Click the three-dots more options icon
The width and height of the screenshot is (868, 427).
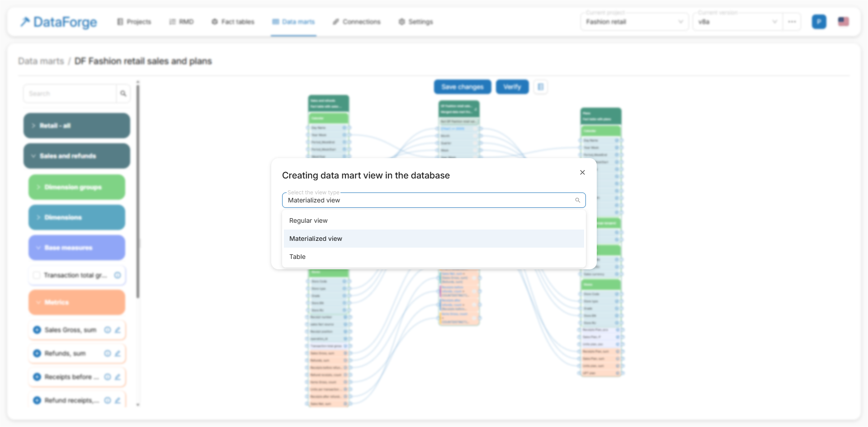tap(792, 22)
